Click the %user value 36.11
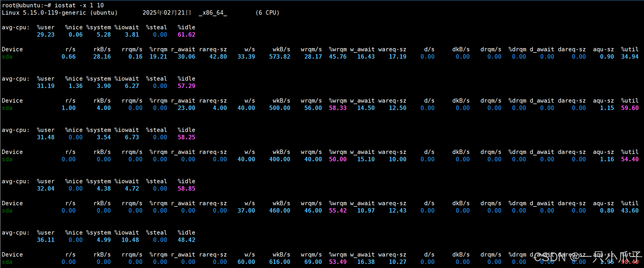This screenshot has width=644, height=268. pos(46,240)
